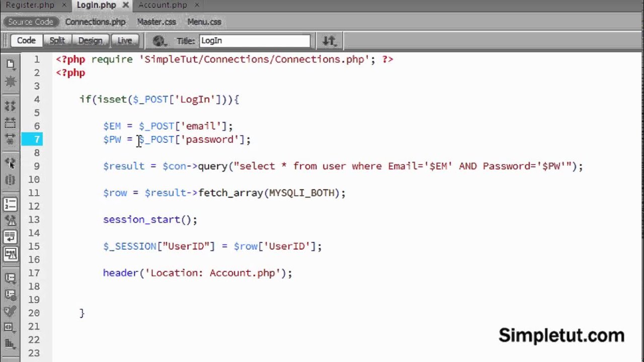644x362 pixels.
Task: Open the File Management arrows menu
Action: [330, 41]
